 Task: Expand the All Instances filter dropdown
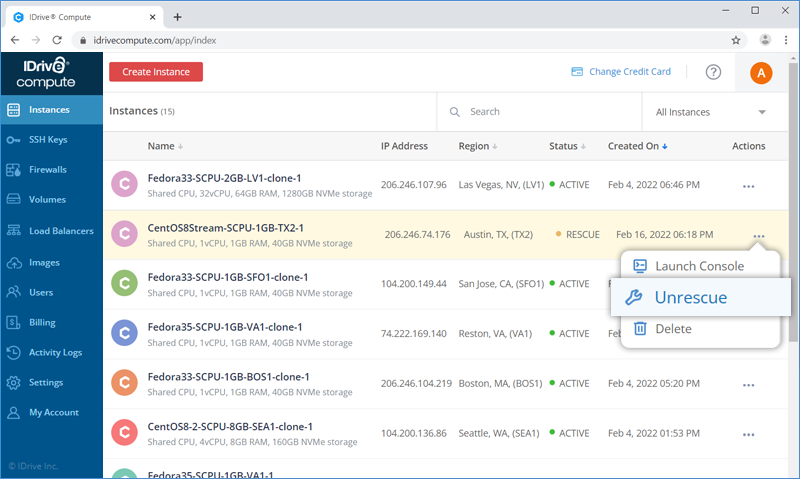pos(711,112)
